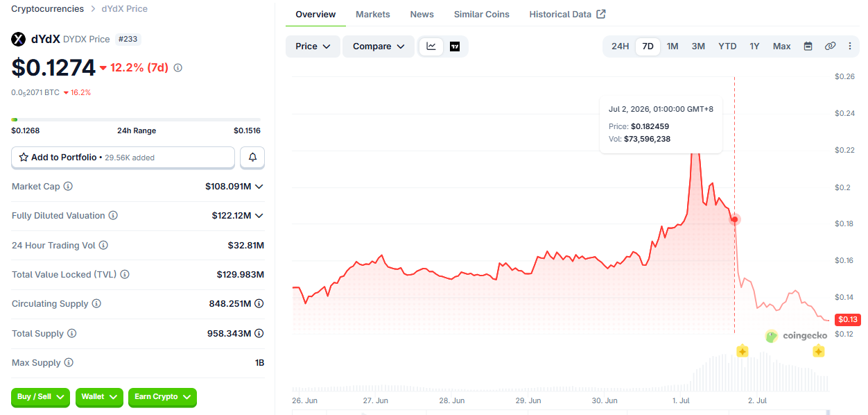868x415 pixels.
Task: Open the Price metric dropdown
Action: point(313,46)
